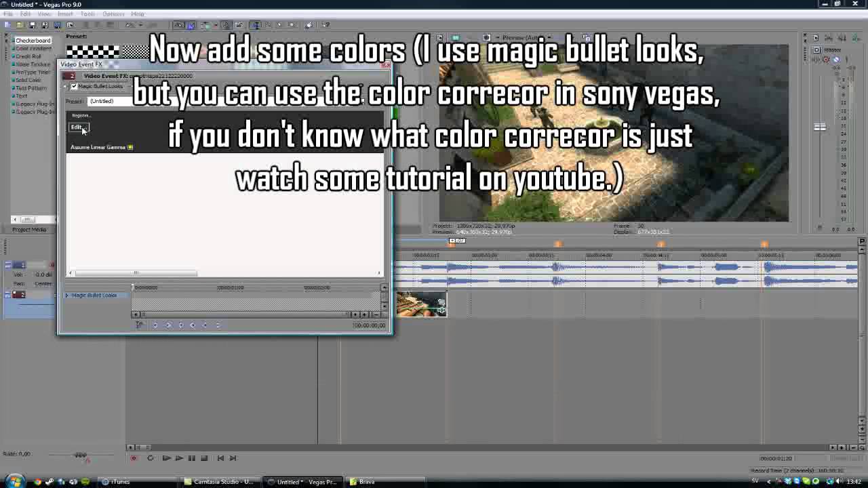868x488 pixels.
Task: Select Noise Texture in the generators list
Action: pyautogui.click(x=33, y=64)
